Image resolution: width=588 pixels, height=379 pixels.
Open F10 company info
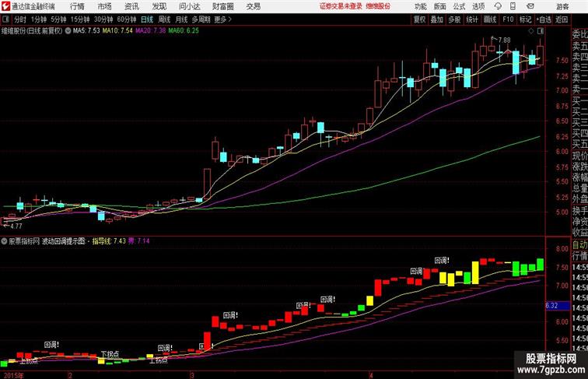tap(508, 19)
